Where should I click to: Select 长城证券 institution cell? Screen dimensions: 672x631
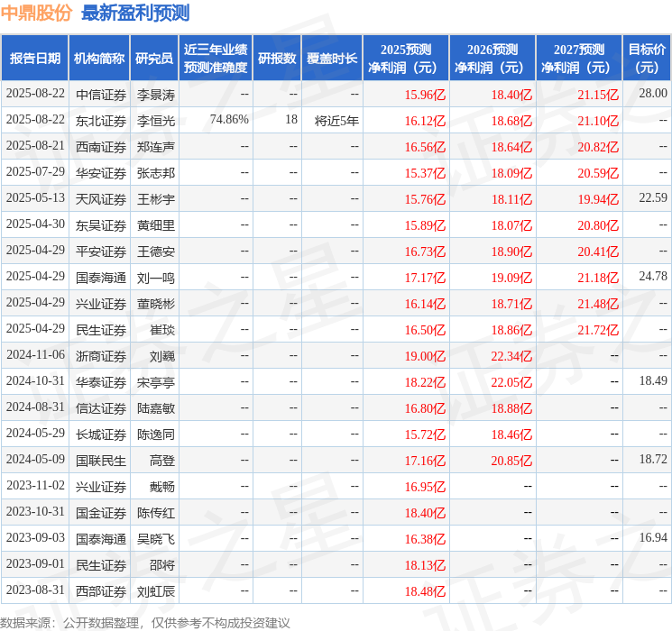(x=101, y=434)
